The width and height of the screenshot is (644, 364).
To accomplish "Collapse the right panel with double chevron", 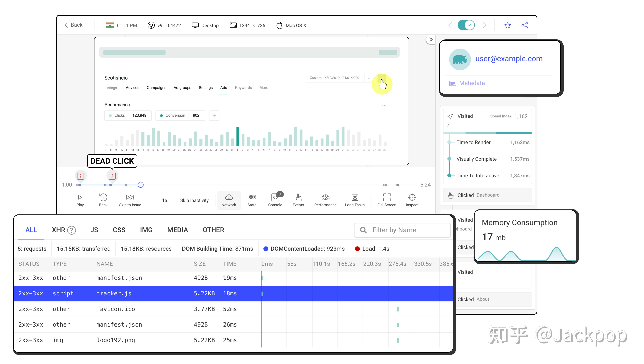I will pos(430,40).
